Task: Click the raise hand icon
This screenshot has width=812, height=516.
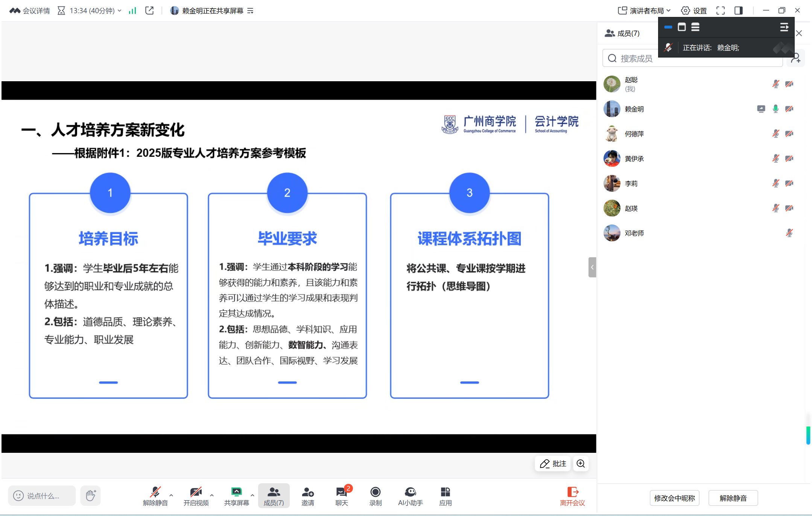Action: pyautogui.click(x=90, y=495)
